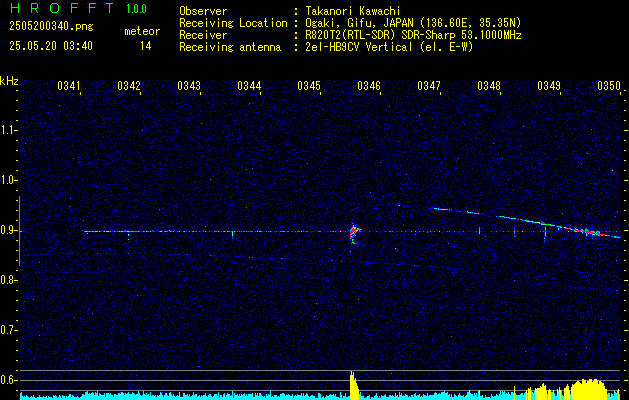Click the date stamp 25.05.20 03:40

point(51,46)
